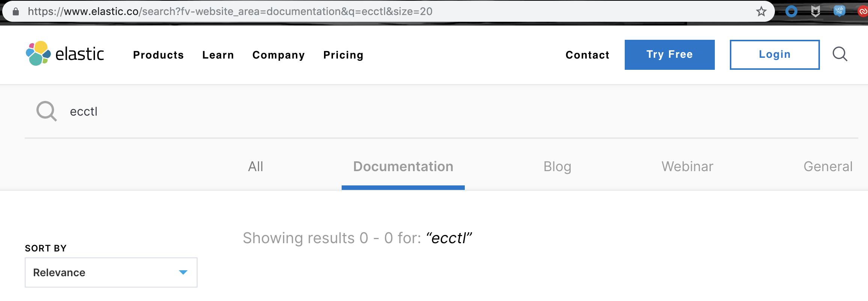868x301 pixels.
Task: Switch to the All results tab
Action: click(x=256, y=166)
